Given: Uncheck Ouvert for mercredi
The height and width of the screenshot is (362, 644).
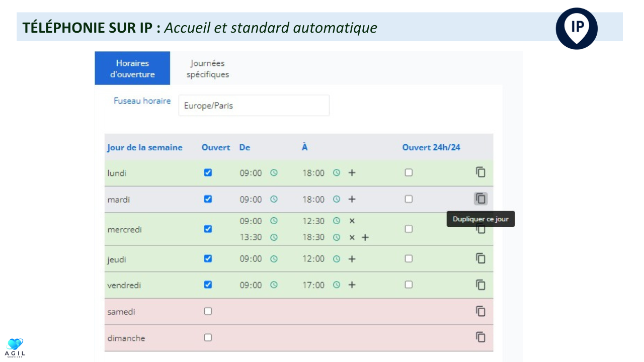Looking at the screenshot, I should pos(208,229).
